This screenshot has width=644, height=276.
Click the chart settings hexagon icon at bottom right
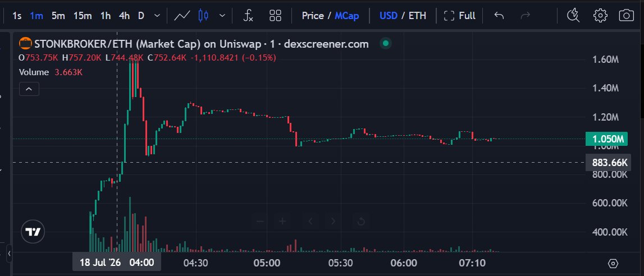click(x=613, y=263)
